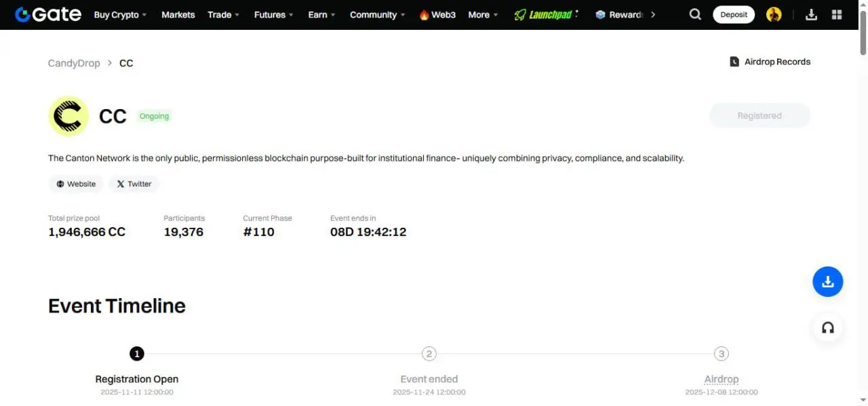Open the Rewards menu item

point(619,14)
